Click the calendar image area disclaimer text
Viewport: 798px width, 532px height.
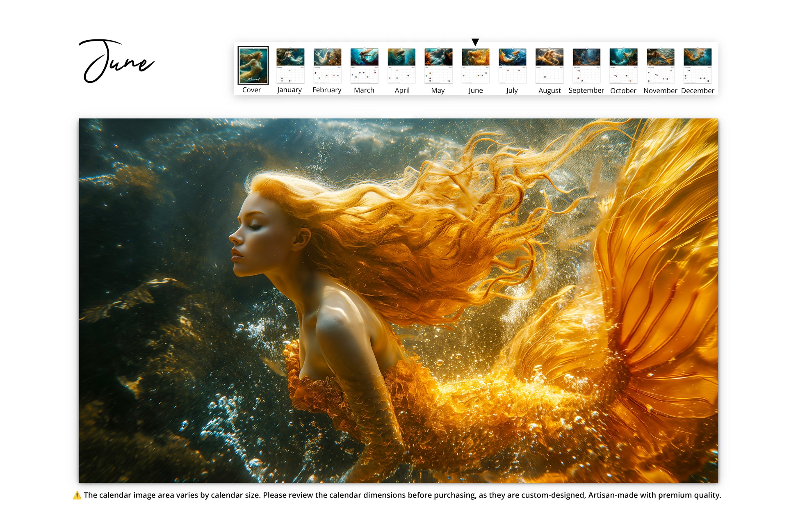(402, 495)
